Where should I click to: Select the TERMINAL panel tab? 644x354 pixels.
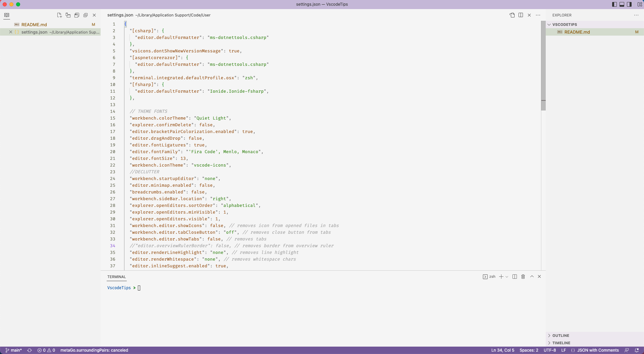click(116, 277)
